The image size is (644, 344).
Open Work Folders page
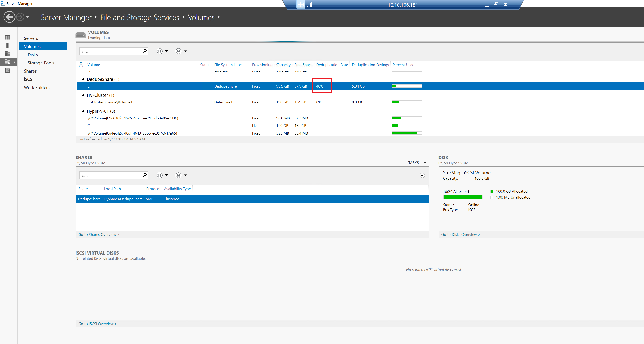(37, 87)
